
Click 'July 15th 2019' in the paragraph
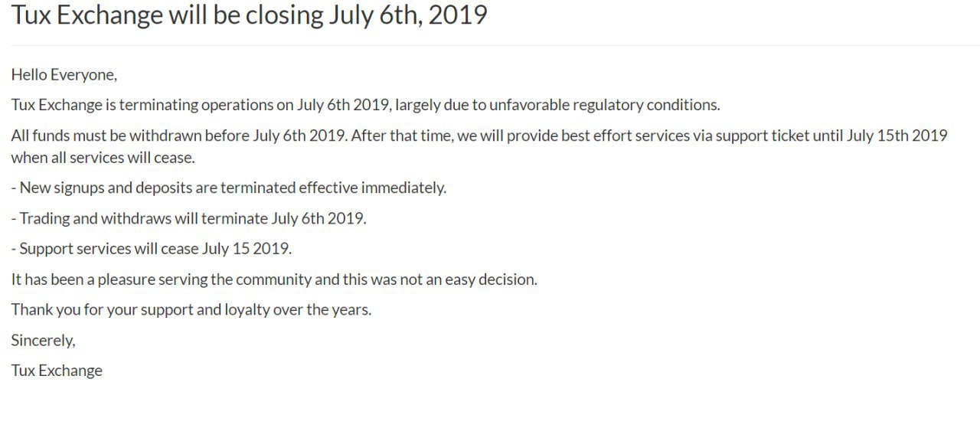click(897, 136)
